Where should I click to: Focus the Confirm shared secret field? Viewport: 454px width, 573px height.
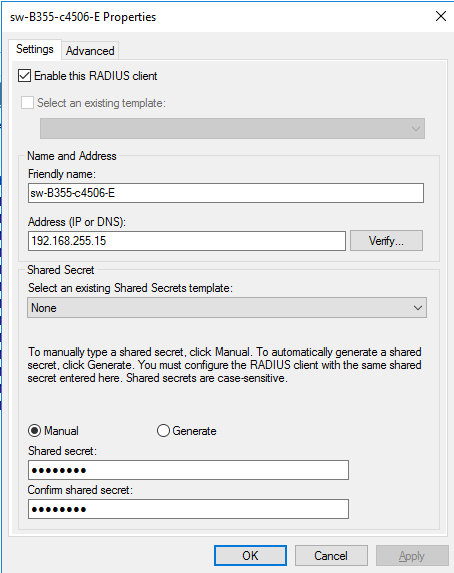tap(188, 509)
